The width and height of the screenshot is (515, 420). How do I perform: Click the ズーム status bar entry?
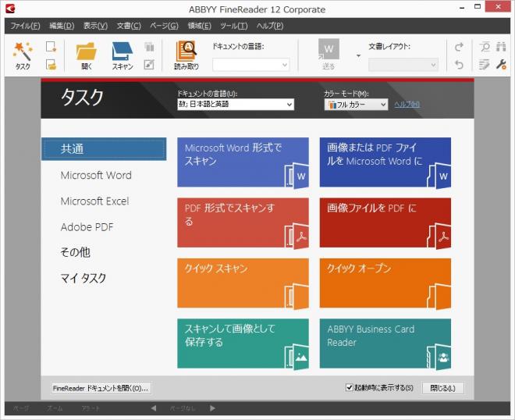(x=55, y=408)
